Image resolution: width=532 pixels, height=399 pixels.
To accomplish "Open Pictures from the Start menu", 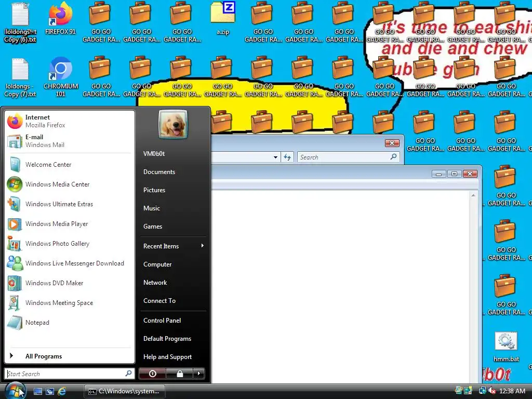I will point(173,190).
